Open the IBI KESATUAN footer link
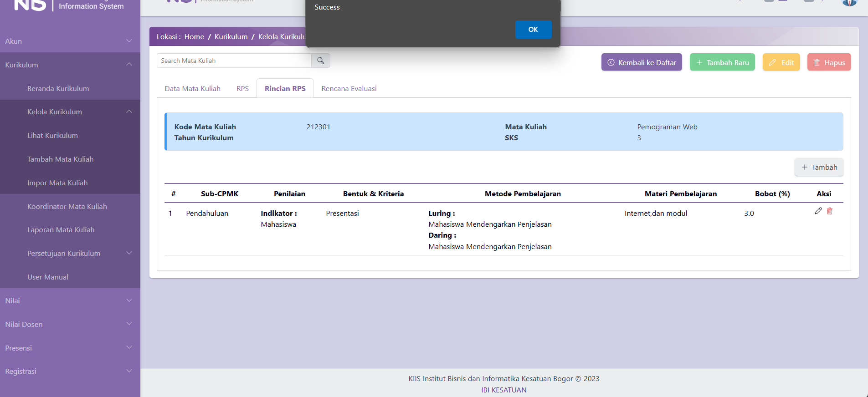Viewport: 868px width, 397px height. (503, 390)
